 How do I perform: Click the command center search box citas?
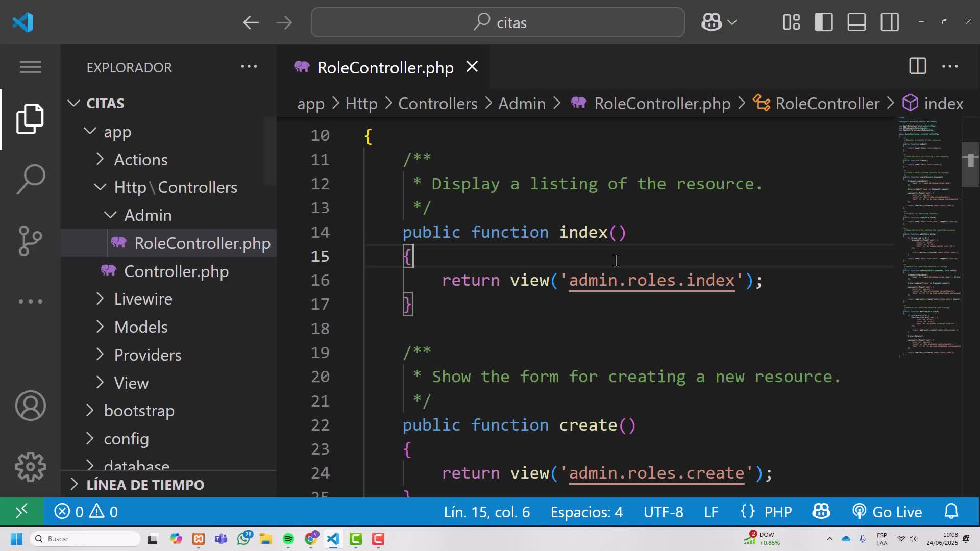tap(498, 22)
